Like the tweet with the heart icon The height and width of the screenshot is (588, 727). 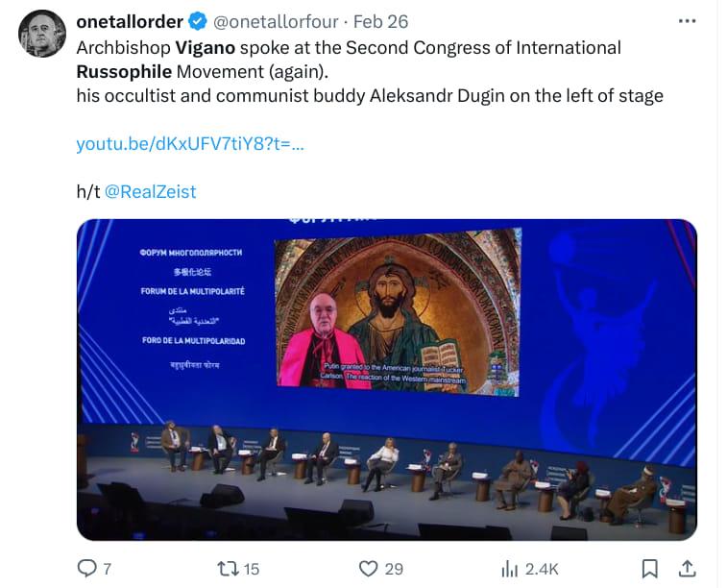click(368, 569)
